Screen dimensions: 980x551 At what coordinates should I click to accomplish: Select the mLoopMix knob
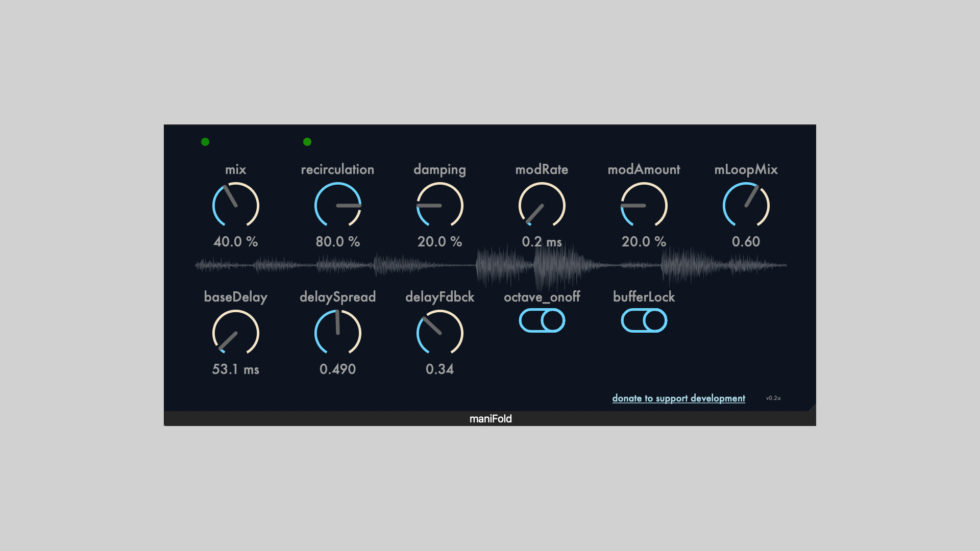pyautogui.click(x=746, y=205)
